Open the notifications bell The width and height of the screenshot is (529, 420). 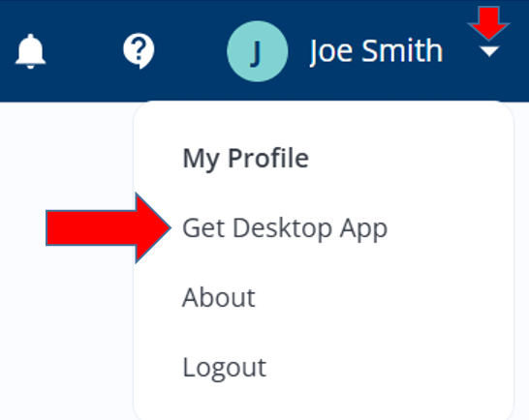(x=30, y=51)
